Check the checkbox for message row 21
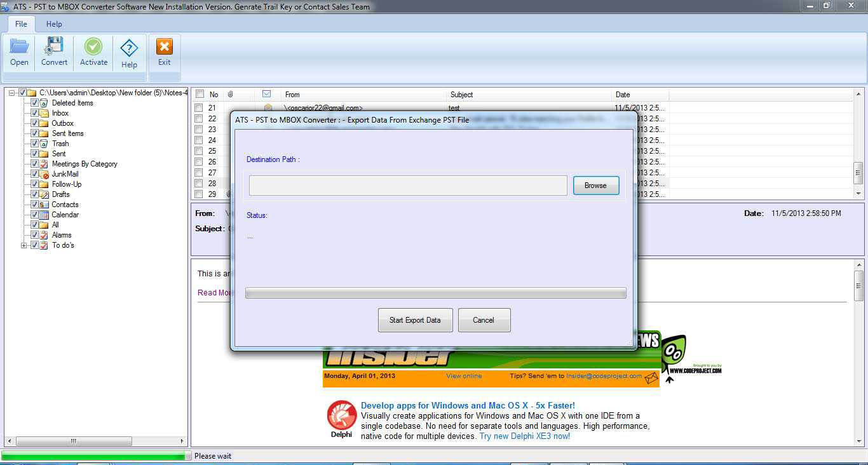The height and width of the screenshot is (465, 868). (199, 108)
